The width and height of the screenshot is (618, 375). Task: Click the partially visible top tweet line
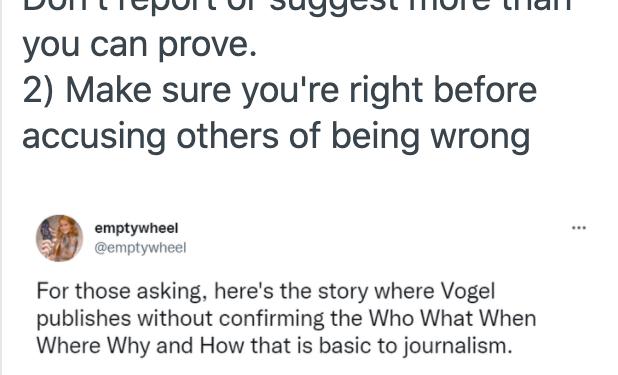297,7
